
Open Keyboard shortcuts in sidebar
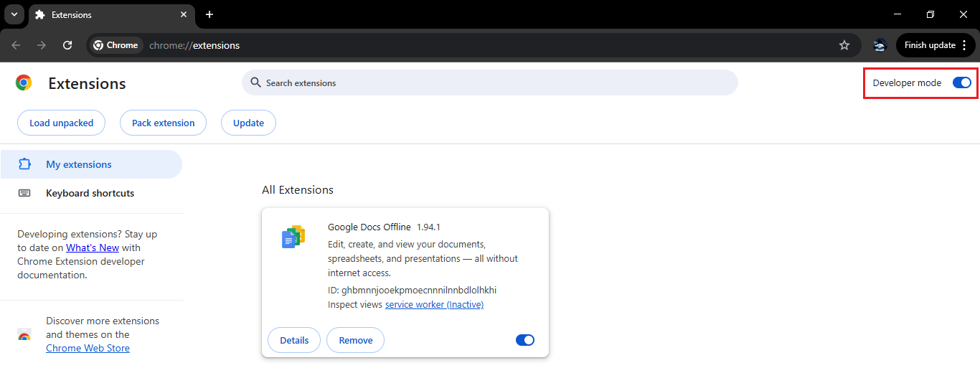pos(90,193)
